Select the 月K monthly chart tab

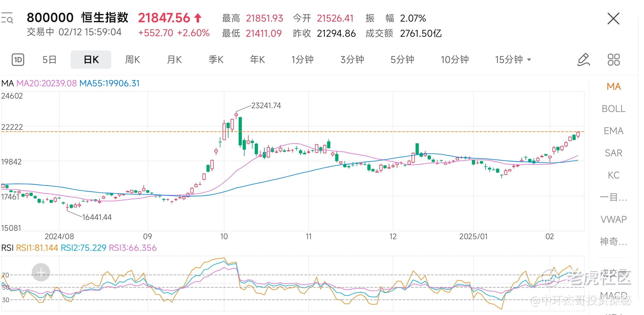coord(174,60)
